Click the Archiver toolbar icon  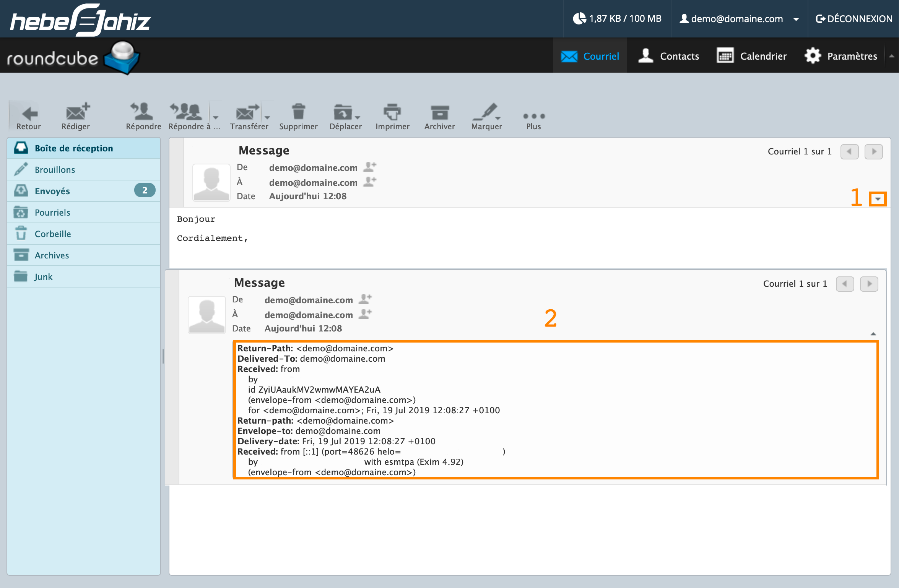(x=439, y=113)
